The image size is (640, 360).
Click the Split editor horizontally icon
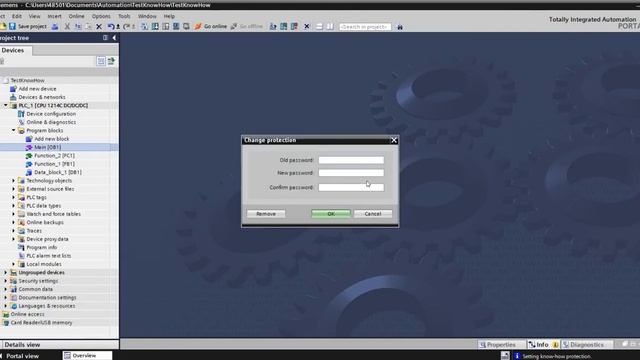319,27
